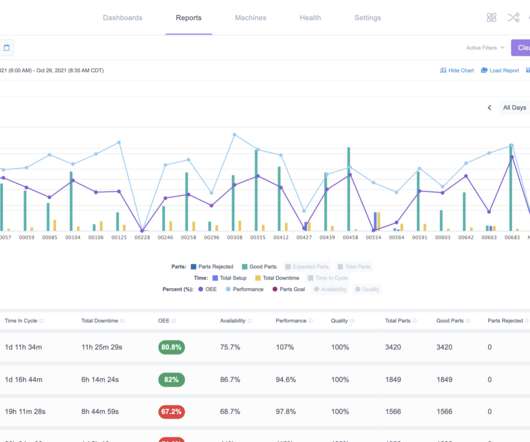
Task: Click the Performance peak point above 00308
Action: (x=235, y=135)
